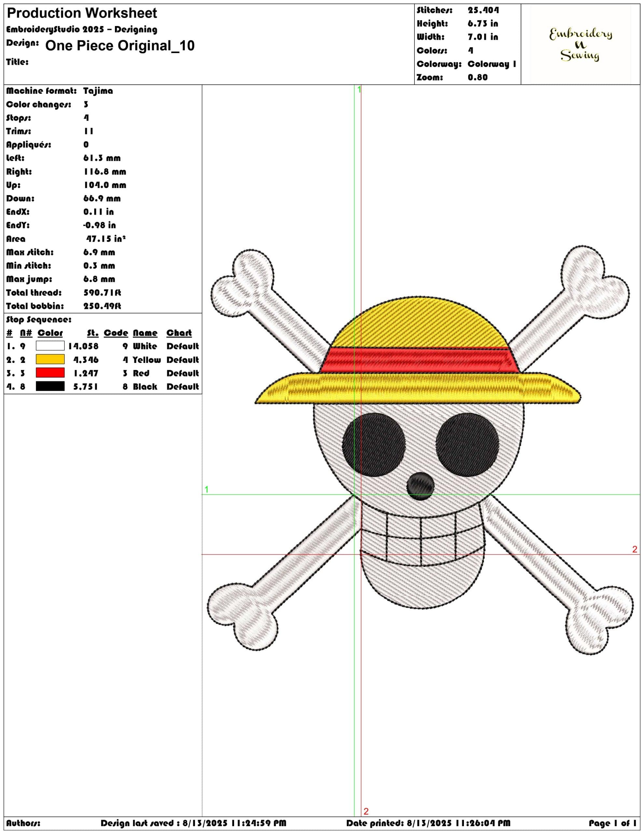Click yellow stitch count '4,346'

(86, 360)
